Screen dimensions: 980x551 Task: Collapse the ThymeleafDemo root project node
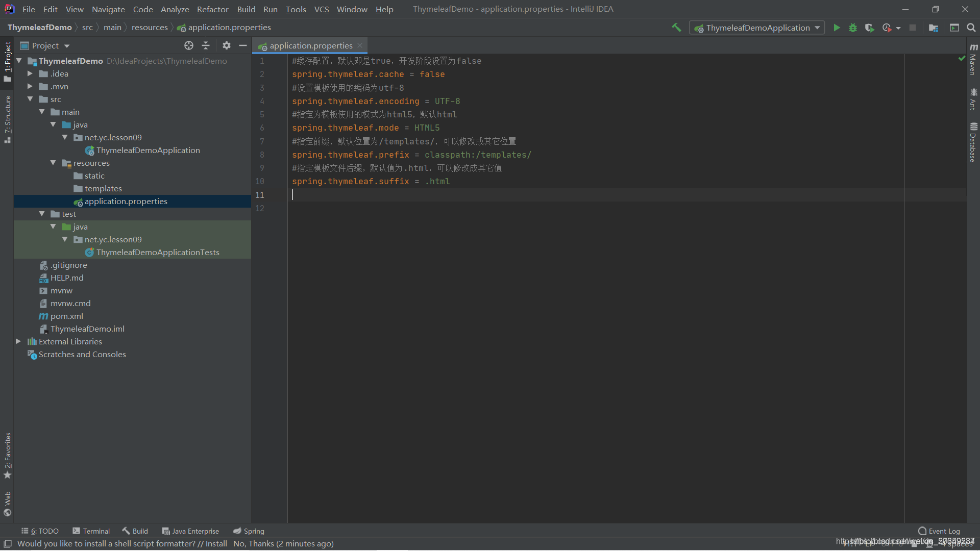(x=19, y=61)
